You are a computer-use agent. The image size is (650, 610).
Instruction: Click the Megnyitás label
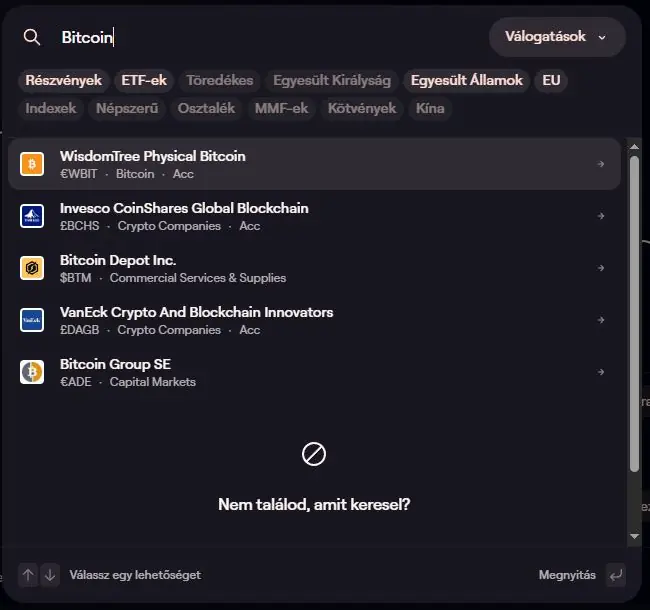[x=567, y=575]
